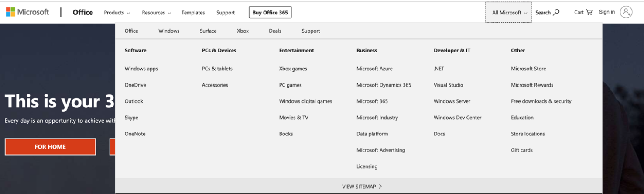Open Support in the top navigation bar
Viewport: 644px width, 194px height.
coord(226,13)
